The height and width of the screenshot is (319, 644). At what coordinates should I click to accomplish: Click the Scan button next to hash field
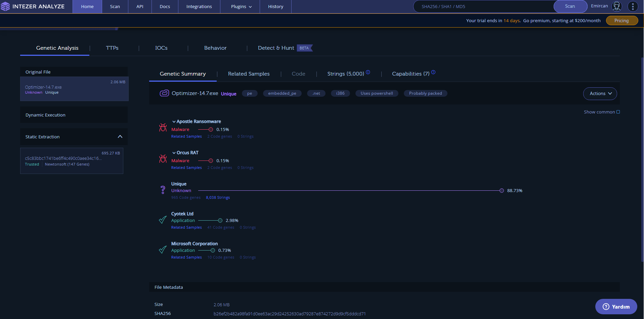(570, 6)
